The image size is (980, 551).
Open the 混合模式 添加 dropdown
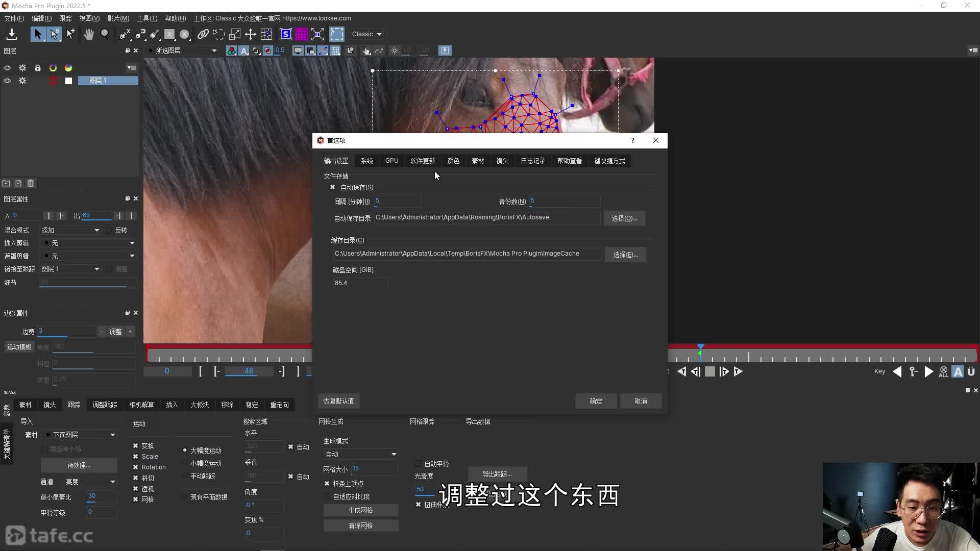point(70,230)
